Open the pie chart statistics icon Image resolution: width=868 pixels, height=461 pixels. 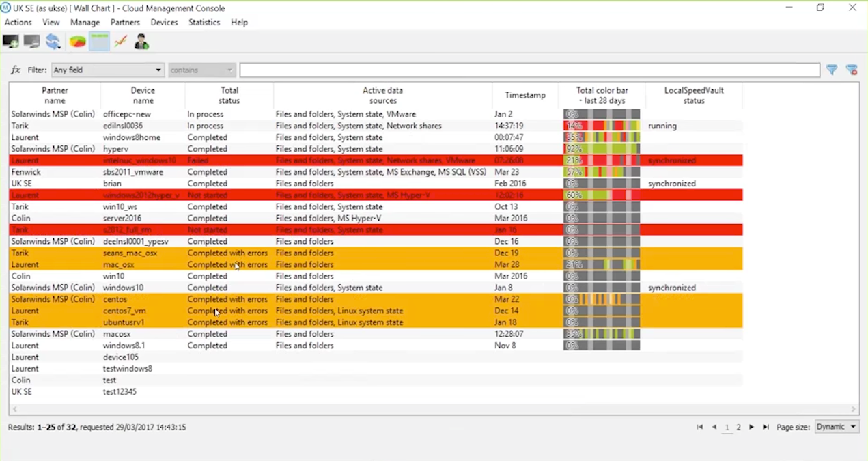pos(78,42)
